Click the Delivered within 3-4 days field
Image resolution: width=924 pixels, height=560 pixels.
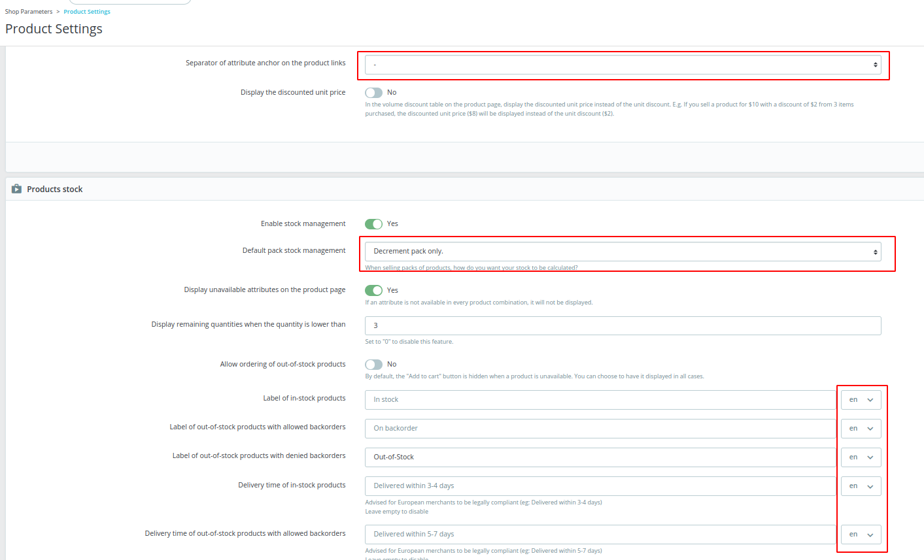(x=600, y=486)
